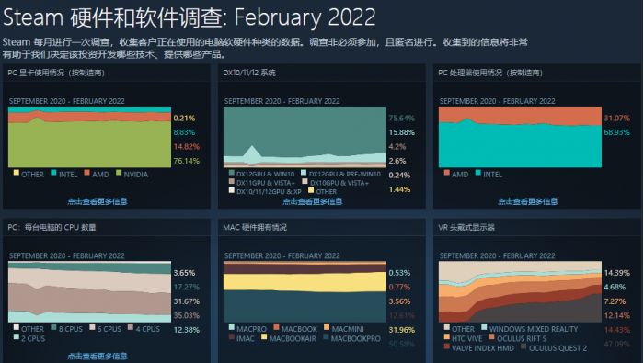The width and height of the screenshot is (644, 363).
Task: Click the 'PC 处理器使用情况' panel heading
Action: tap(490, 73)
